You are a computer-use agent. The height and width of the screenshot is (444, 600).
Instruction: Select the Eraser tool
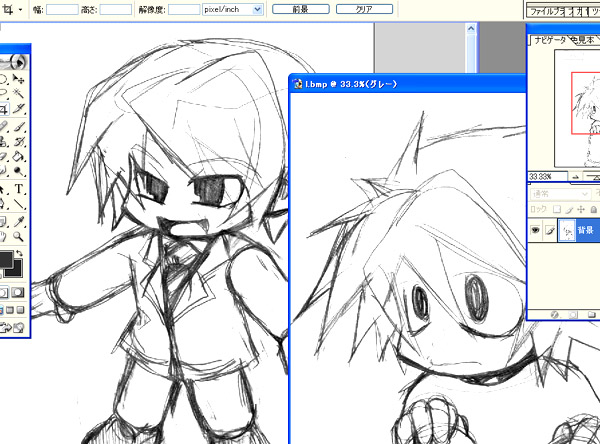click(3, 156)
